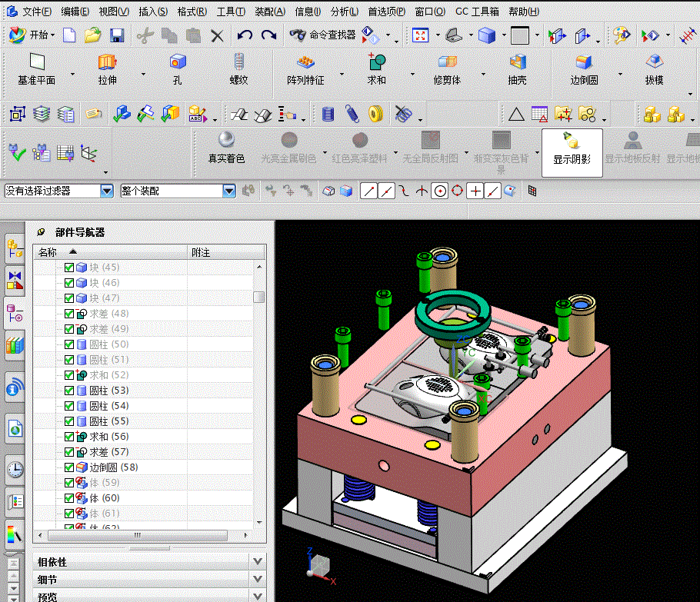Open the Part Navigator sidebar tab icon
The height and width of the screenshot is (602, 700).
15,313
